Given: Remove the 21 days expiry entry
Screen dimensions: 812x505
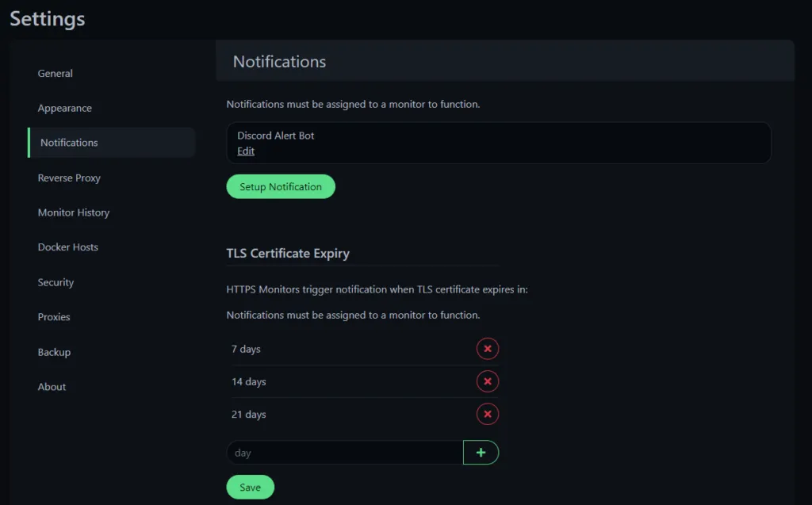Looking at the screenshot, I should click(488, 415).
